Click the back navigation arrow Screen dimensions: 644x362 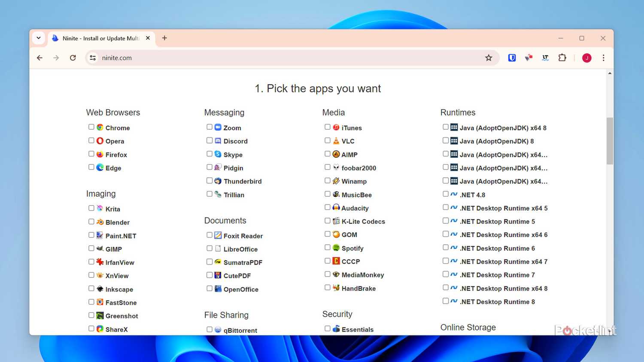[39, 58]
